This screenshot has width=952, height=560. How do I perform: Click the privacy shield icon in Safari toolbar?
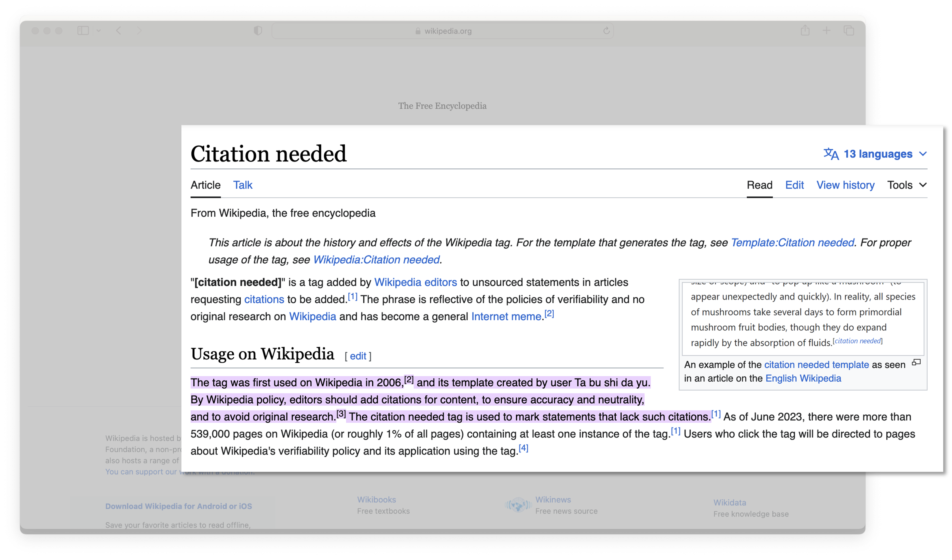[x=258, y=31]
